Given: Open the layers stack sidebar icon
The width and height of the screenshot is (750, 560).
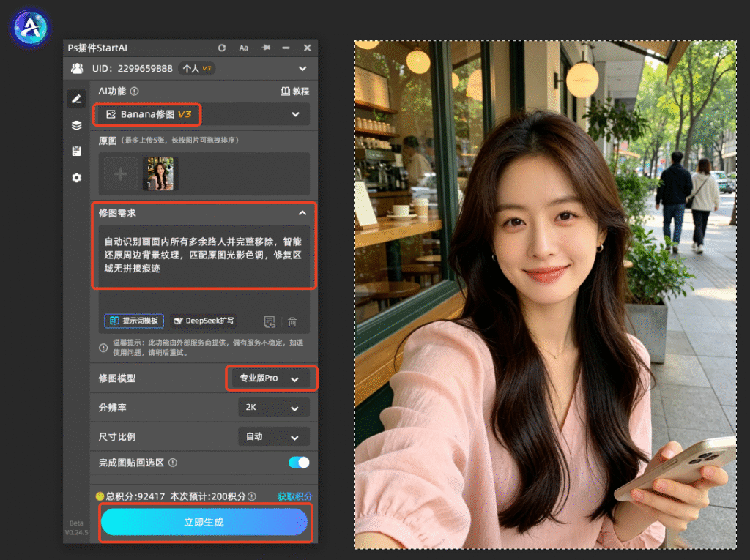Looking at the screenshot, I should [76, 125].
